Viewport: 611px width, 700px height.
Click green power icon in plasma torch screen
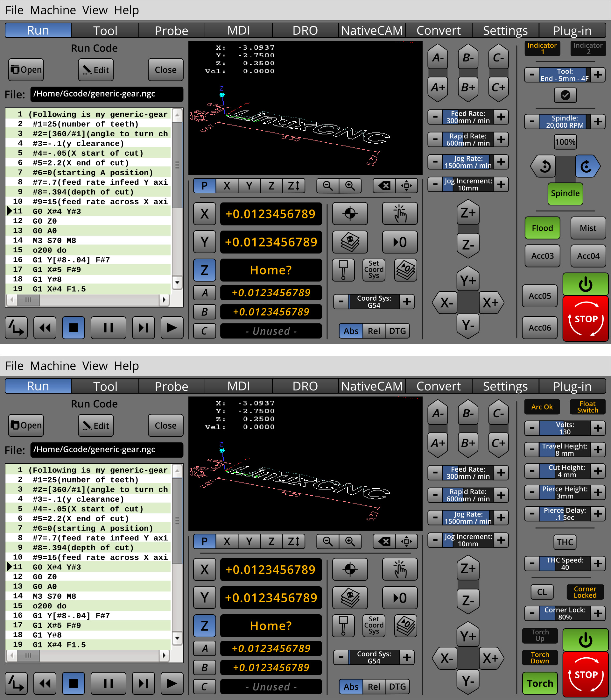coord(586,640)
